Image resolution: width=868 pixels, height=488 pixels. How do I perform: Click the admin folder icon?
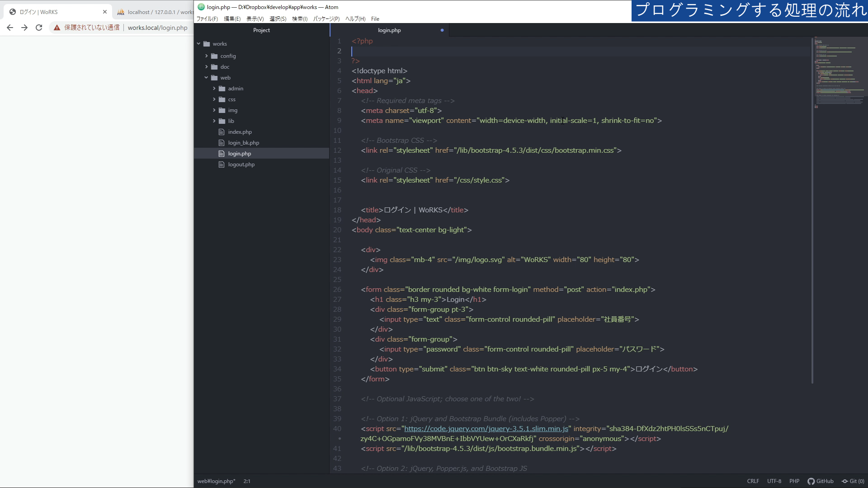click(222, 89)
